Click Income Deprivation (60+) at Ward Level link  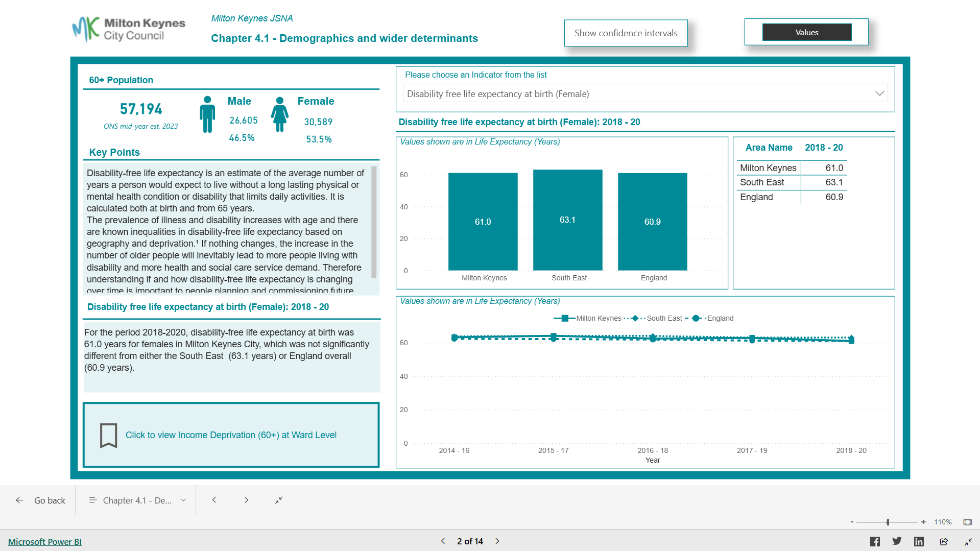tap(231, 435)
